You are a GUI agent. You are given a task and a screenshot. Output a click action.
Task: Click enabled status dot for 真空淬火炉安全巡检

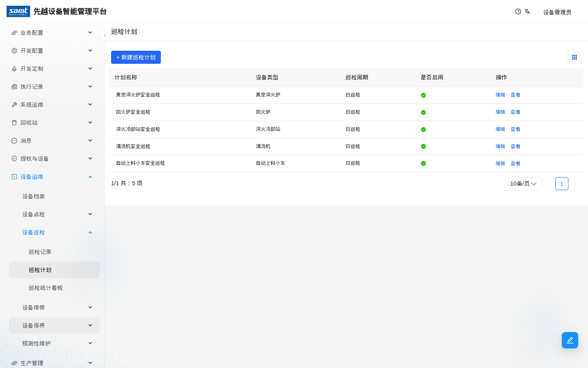coord(423,95)
